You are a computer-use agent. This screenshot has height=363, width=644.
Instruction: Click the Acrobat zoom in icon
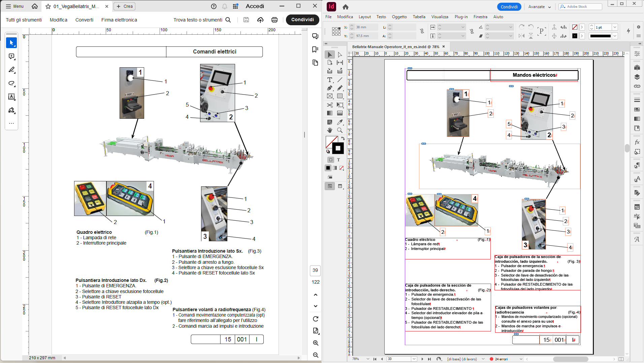tap(316, 343)
